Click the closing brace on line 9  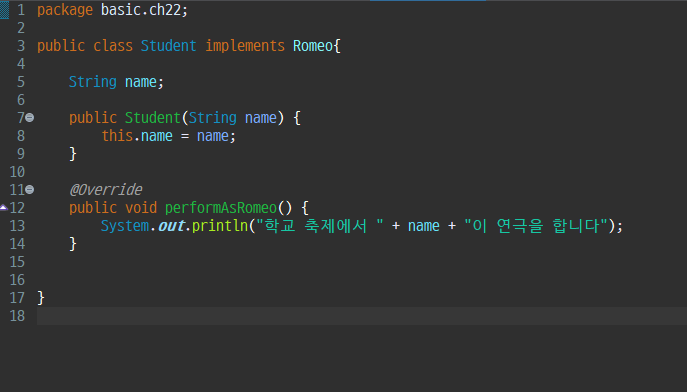click(73, 154)
